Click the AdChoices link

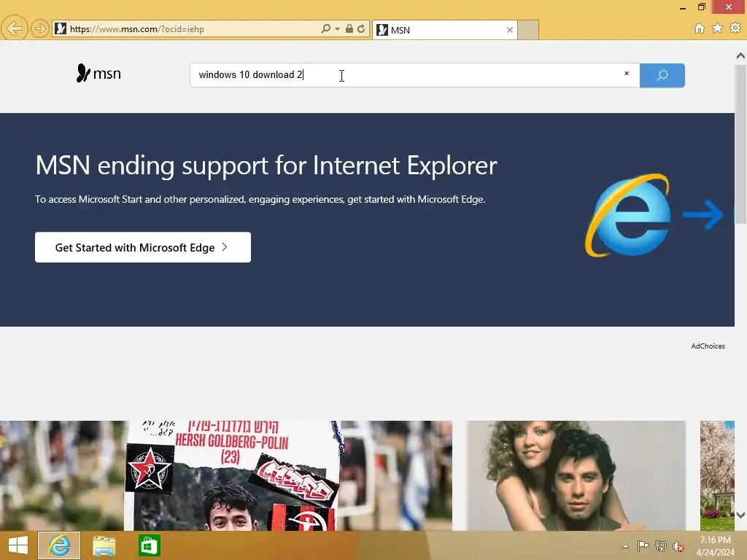[708, 346]
